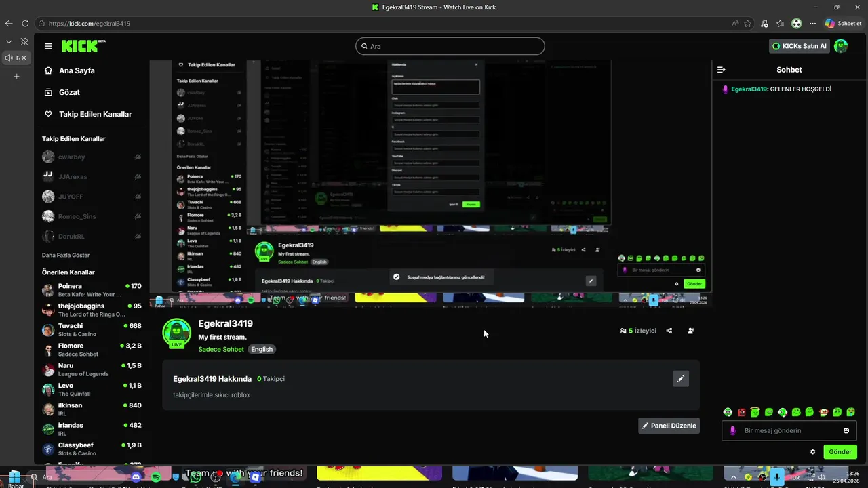Screen dimensions: 868x488
Task: Open followed channel JUYOFF
Action: point(92,197)
